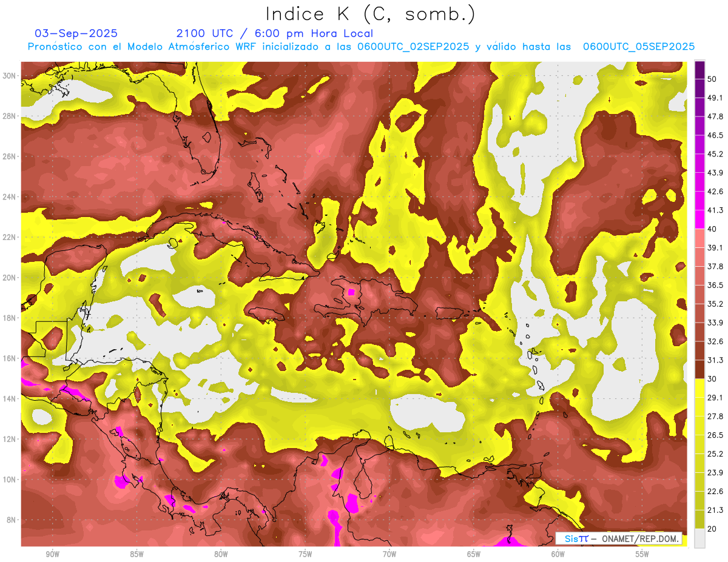Click the colorbar label '42.6'
This screenshot has height=562, width=728.
point(715,192)
